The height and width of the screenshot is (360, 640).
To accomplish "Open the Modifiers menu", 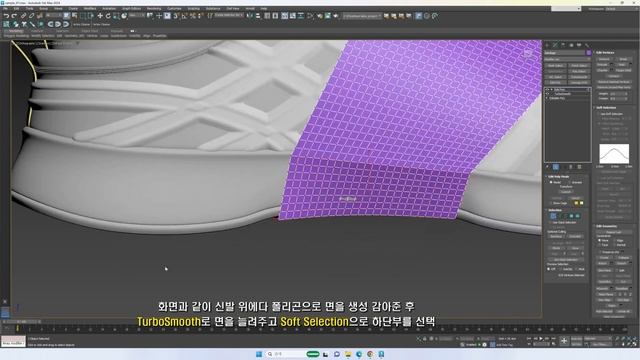I will click(90, 8).
